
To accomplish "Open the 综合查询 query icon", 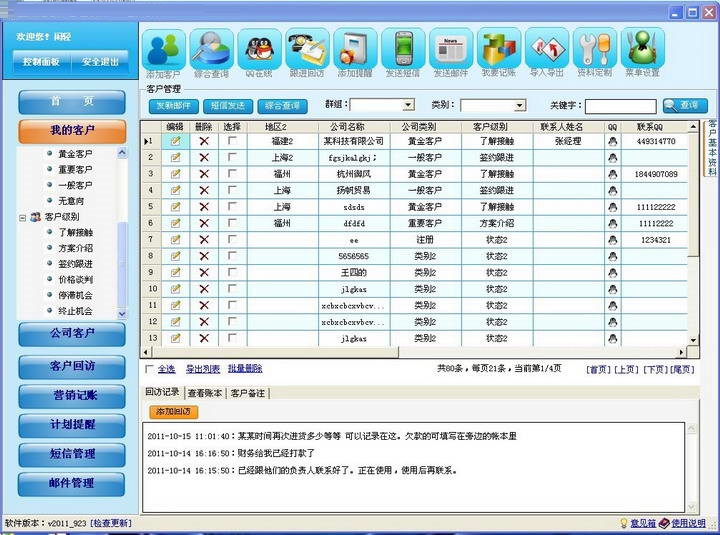I will 212,49.
